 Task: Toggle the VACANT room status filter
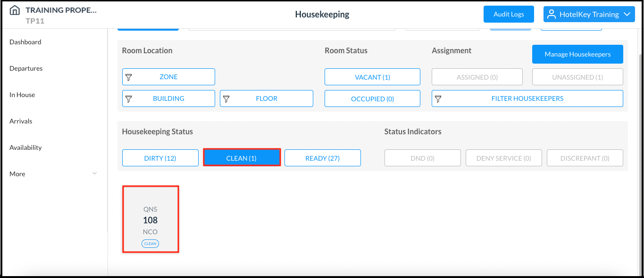[372, 76]
